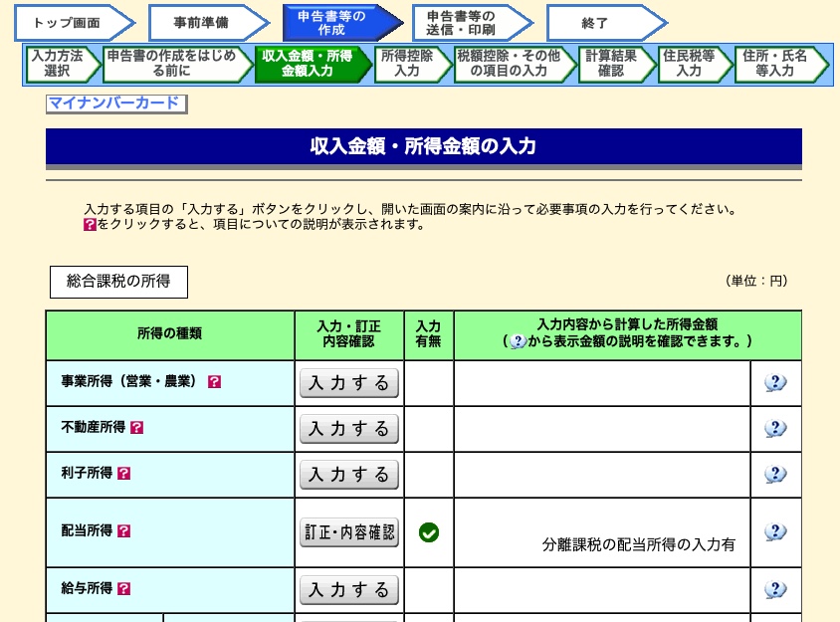Screen dimensions: 840x622
Task: Go to 終了 step
Action: click(x=606, y=23)
